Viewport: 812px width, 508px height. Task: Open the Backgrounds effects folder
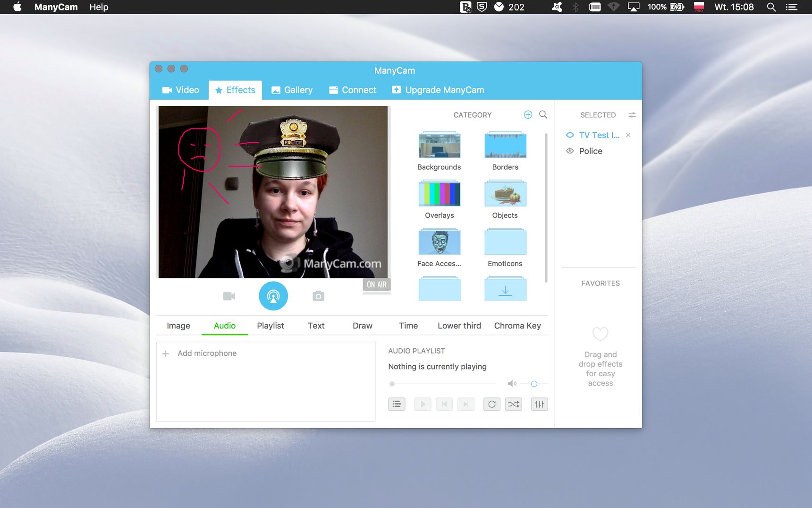439,145
